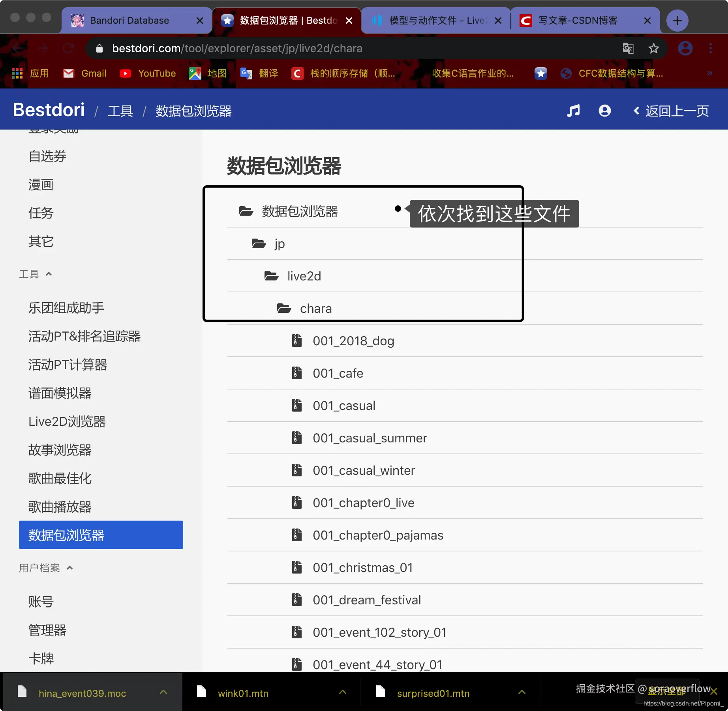Open the YouTube bookmark
Viewport: 728px width, 711px height.
point(148,73)
